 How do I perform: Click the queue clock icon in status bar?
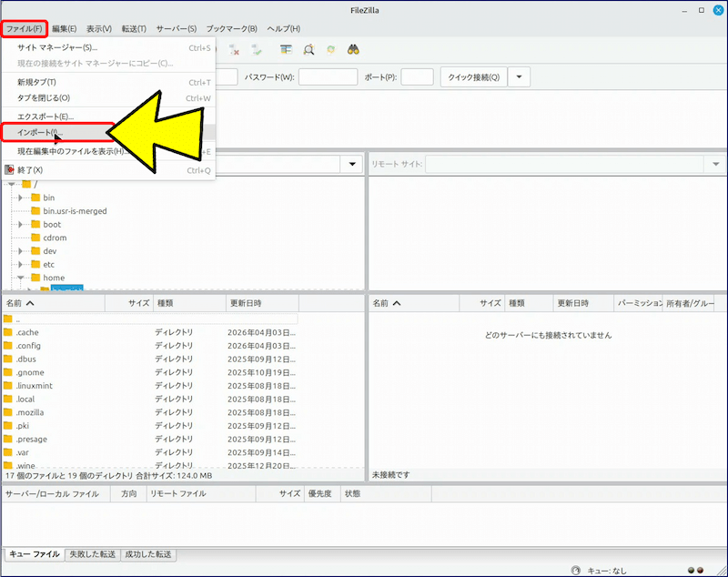click(575, 570)
